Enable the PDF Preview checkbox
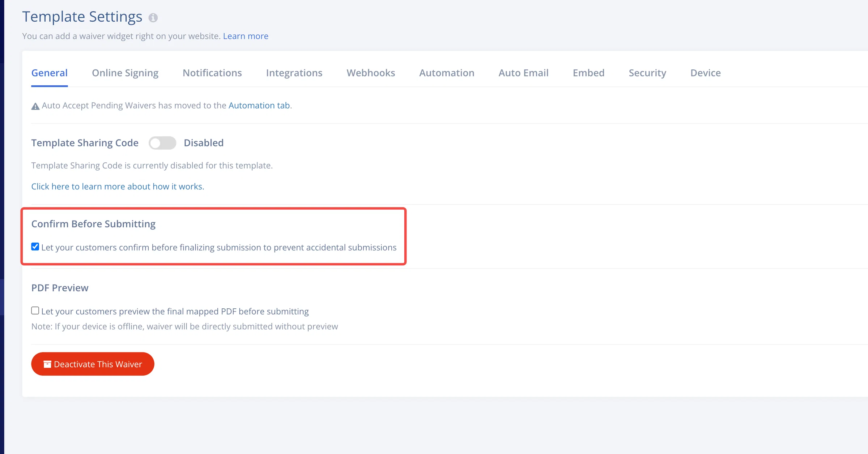868x454 pixels. 35,310
